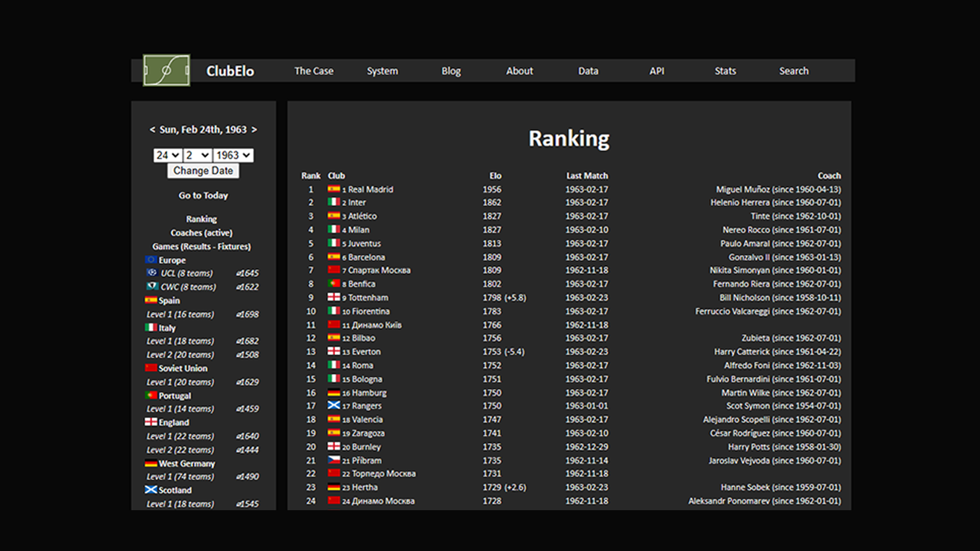
Task: Open Italy Level 2 (20 teams)
Action: click(180, 355)
